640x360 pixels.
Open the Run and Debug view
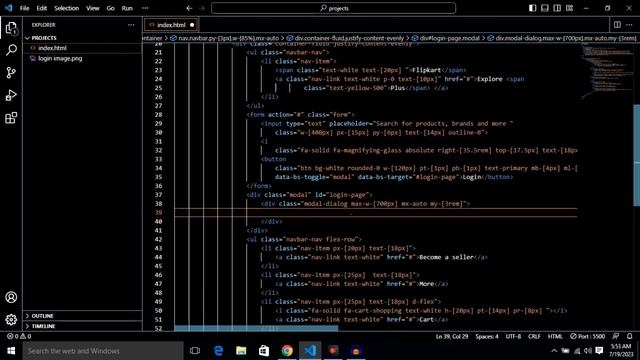tap(11, 95)
